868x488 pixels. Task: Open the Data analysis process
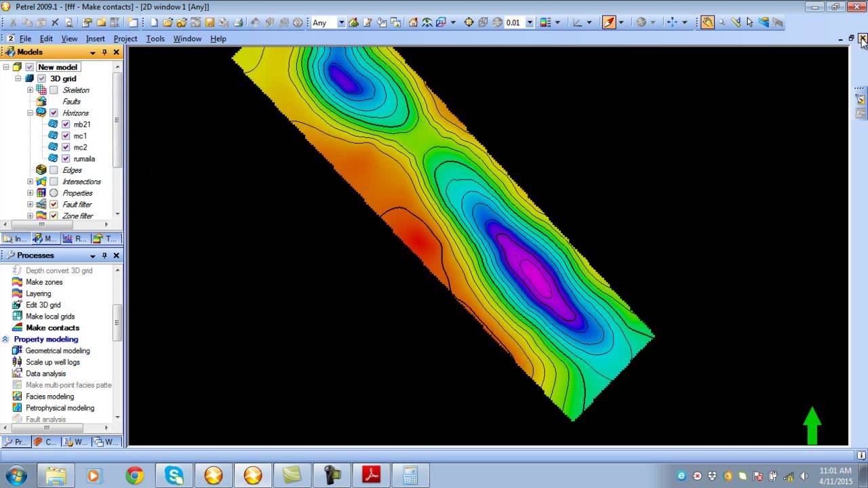45,373
